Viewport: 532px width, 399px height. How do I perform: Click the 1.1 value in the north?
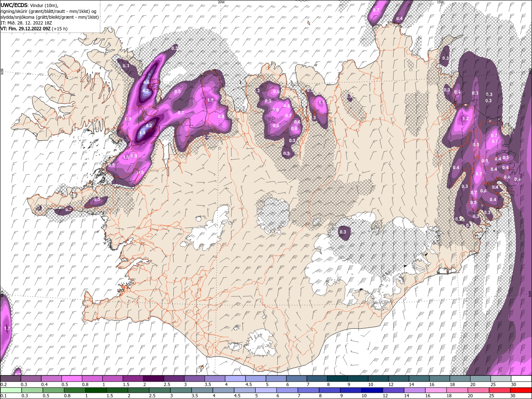tap(321, 102)
